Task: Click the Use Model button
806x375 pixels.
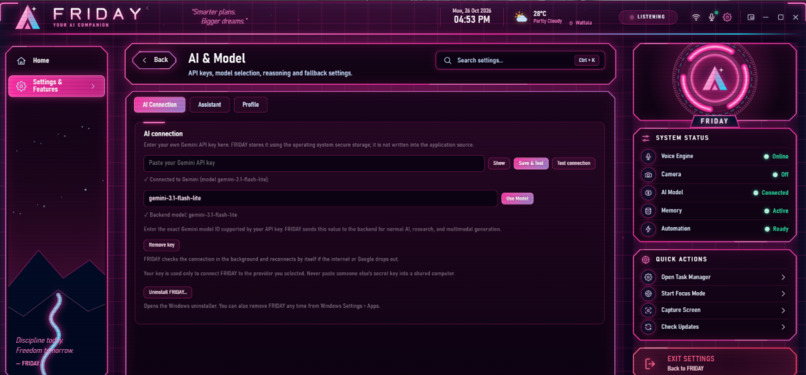Action: pos(517,198)
